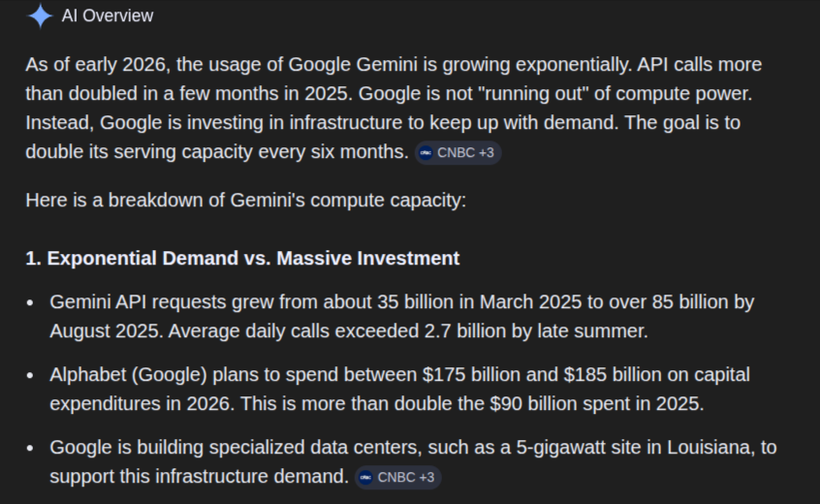Viewport: 820px width, 504px height.
Task: Click the AI Overview sparkle icon
Action: (40, 16)
